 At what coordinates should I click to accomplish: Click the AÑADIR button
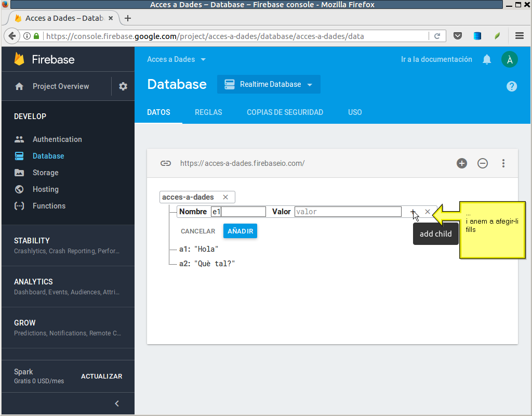240,231
